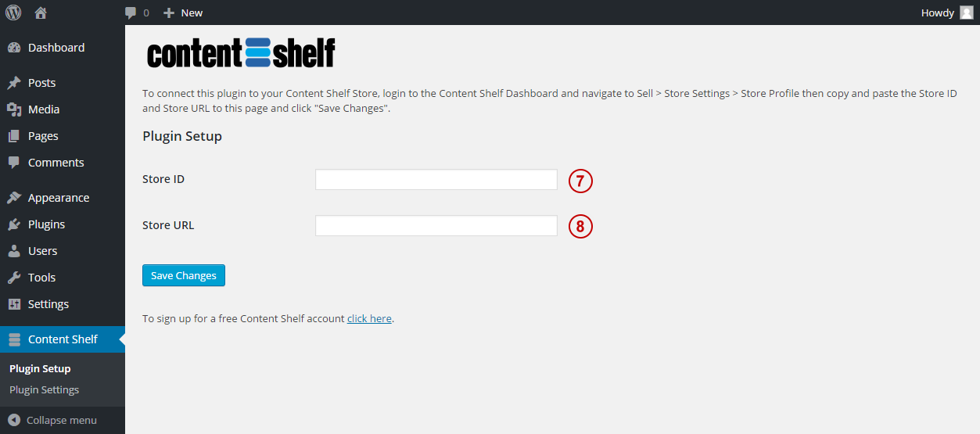Viewport: 980px width, 434px height.
Task: Click the Tools wrench icon
Action: (14, 278)
